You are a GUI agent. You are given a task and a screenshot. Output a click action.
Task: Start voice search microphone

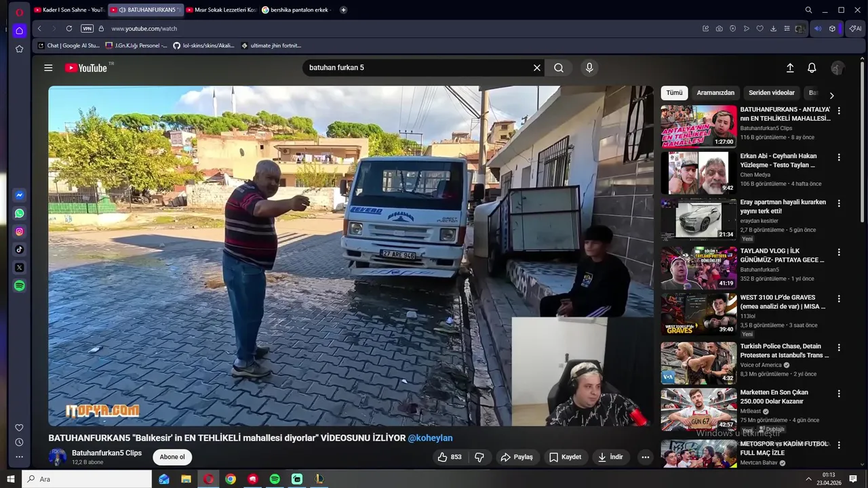click(x=589, y=68)
